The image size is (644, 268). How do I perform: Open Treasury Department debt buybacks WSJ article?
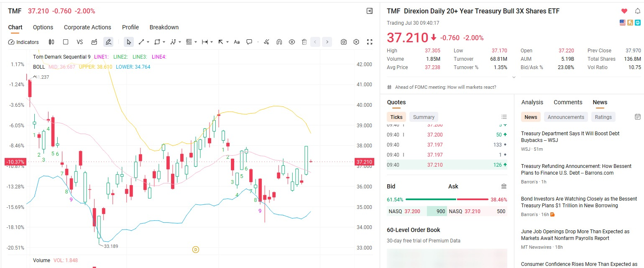tap(570, 137)
